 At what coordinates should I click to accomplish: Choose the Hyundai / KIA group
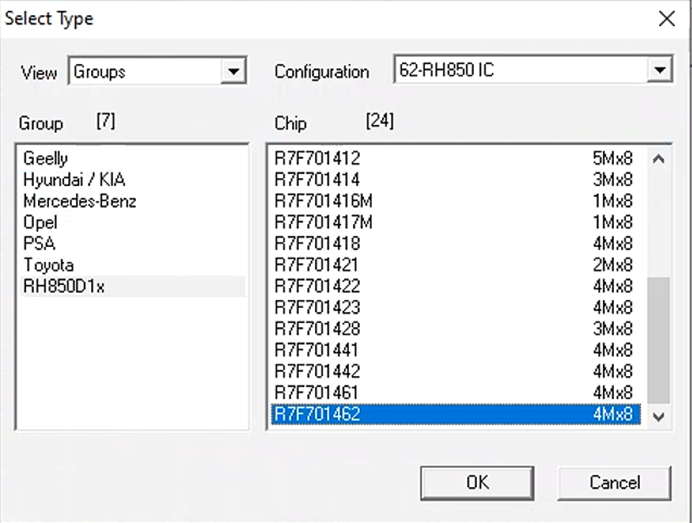pyautogui.click(x=74, y=180)
